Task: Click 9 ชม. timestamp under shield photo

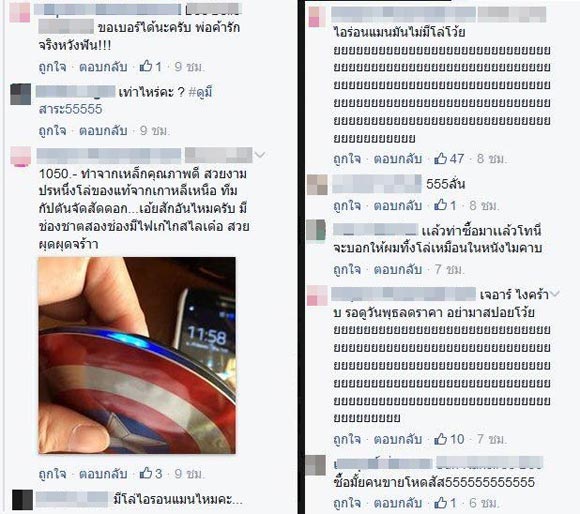Action: point(189,473)
